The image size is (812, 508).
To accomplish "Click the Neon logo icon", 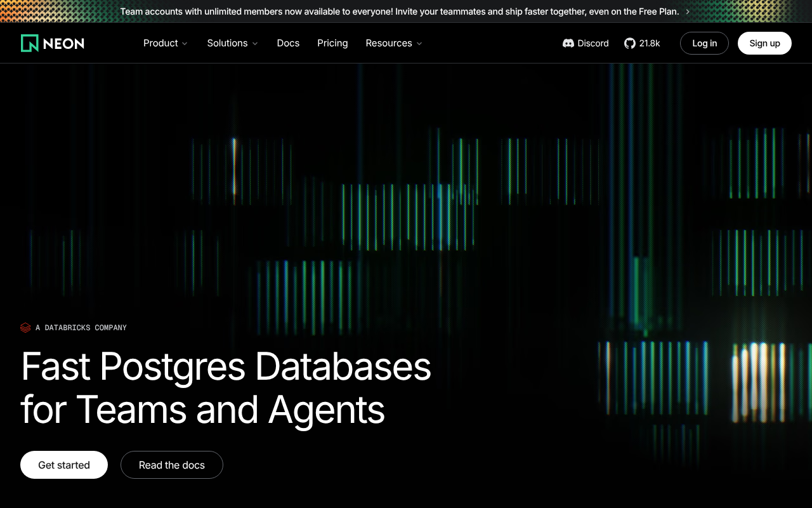I will point(30,43).
